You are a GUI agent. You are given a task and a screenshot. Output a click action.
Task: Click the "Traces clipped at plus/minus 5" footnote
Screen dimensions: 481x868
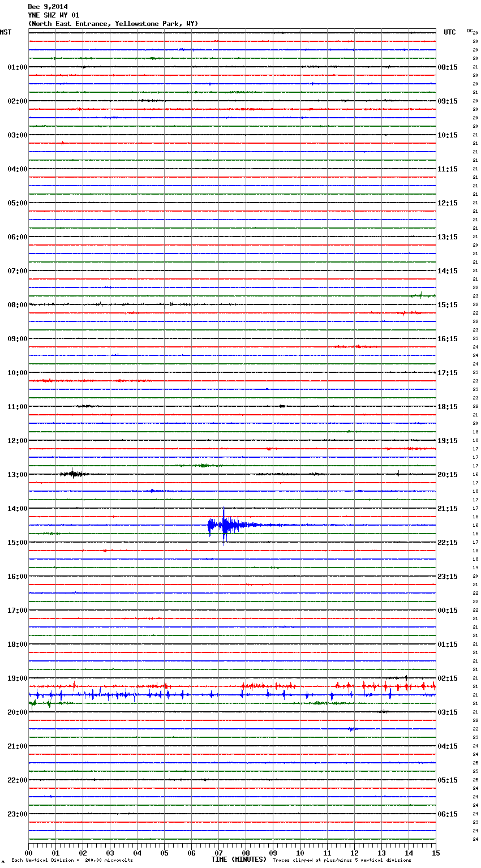pyautogui.click(x=342, y=861)
